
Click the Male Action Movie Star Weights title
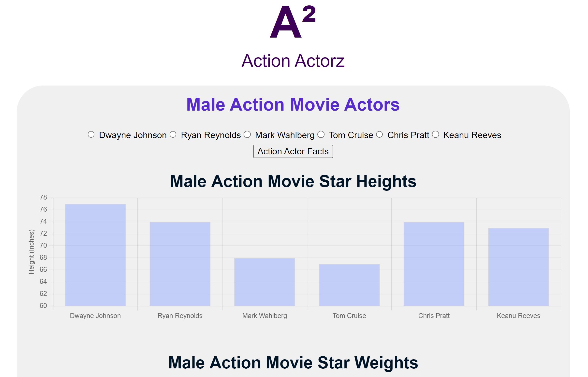[x=293, y=363]
